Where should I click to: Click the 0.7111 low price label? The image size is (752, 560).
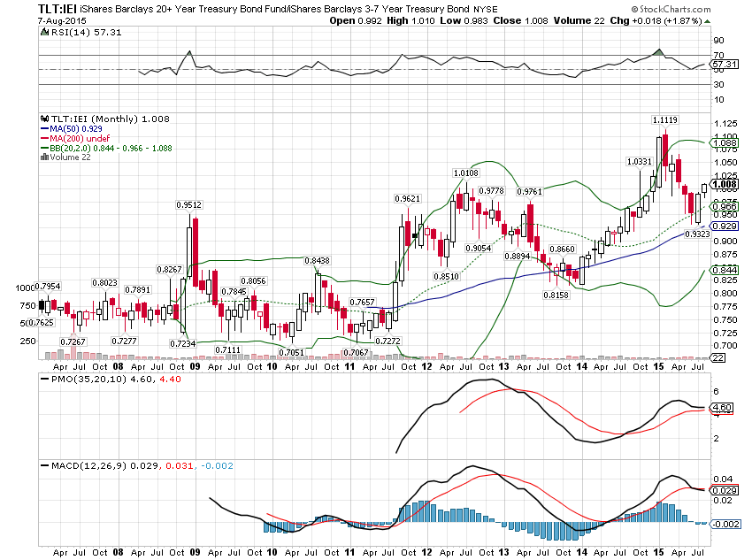point(227,350)
